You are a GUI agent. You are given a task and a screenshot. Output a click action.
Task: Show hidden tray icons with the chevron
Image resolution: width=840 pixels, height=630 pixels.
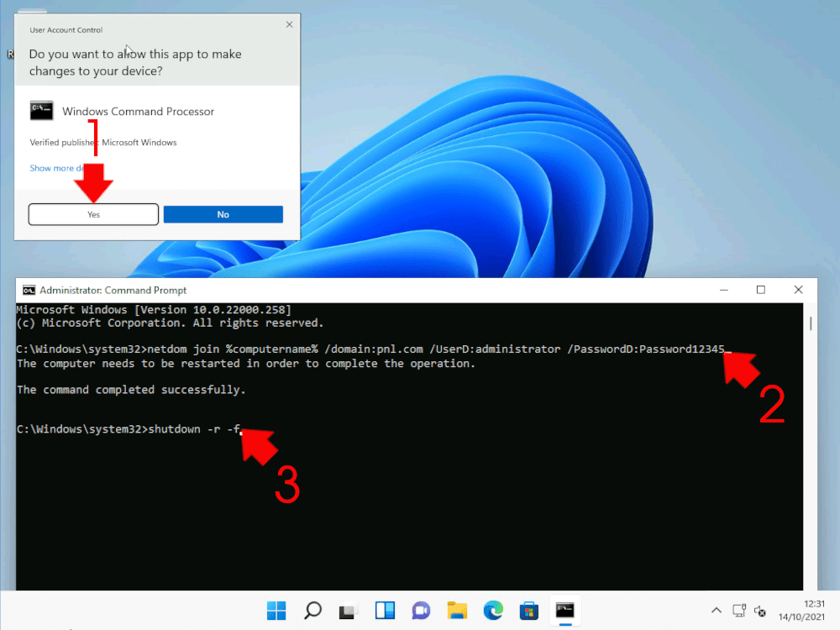click(717, 611)
